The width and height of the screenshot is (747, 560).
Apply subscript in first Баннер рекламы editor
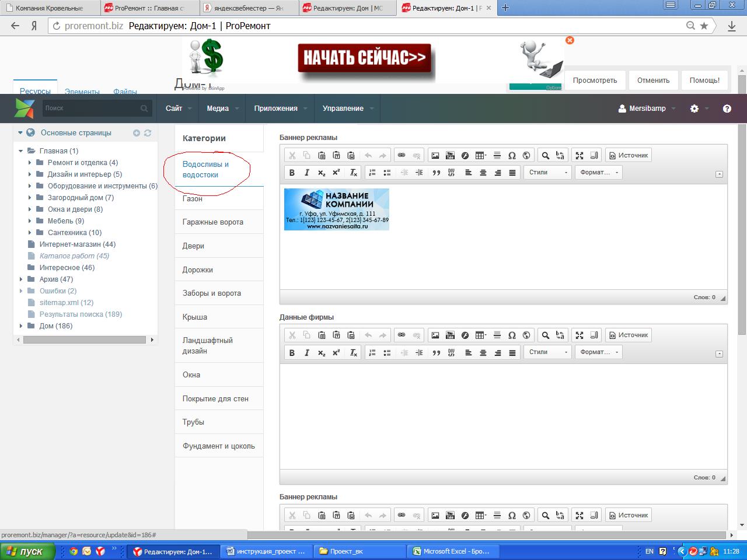(x=322, y=173)
